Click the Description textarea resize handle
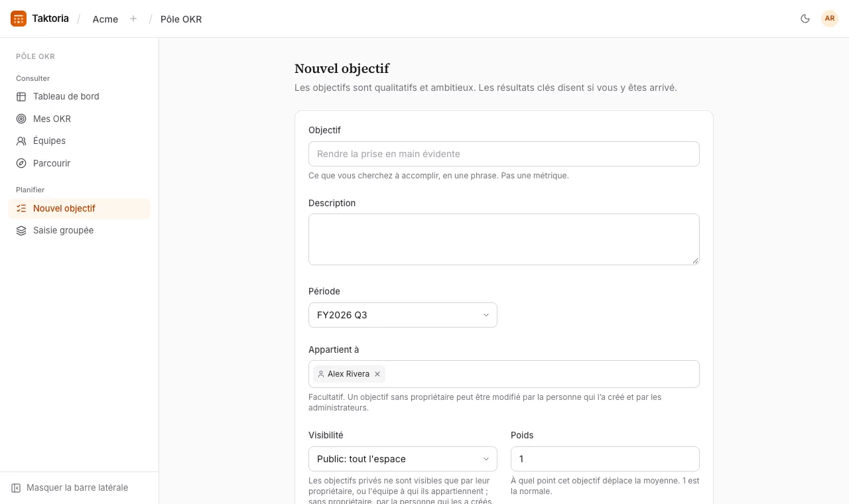Screen dimensions: 849x504 695,261
